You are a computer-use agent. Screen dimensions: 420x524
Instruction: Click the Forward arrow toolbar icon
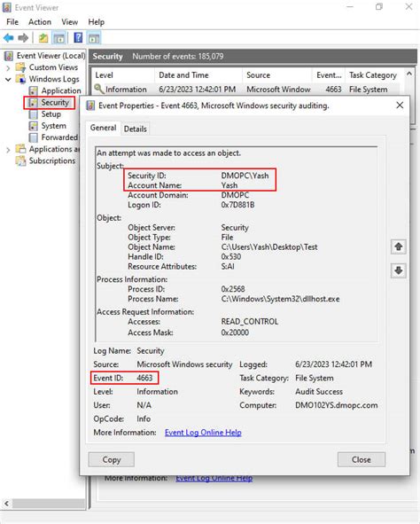pos(23,38)
